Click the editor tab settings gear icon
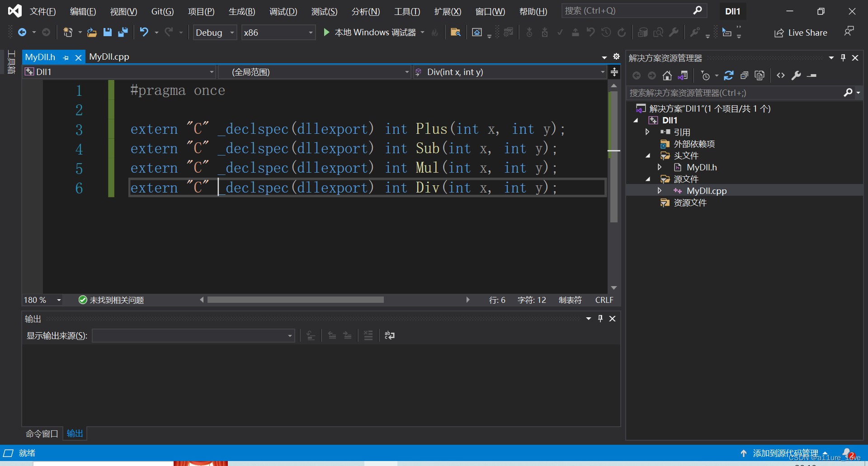Image resolution: width=868 pixels, height=466 pixels. 616,56
